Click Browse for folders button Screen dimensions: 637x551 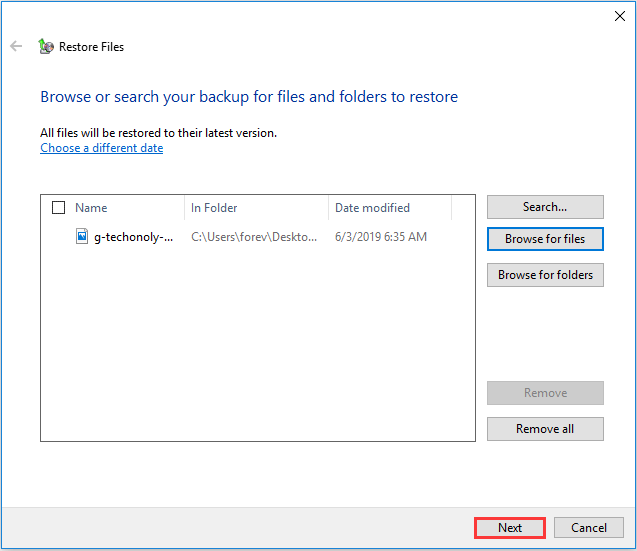[545, 275]
